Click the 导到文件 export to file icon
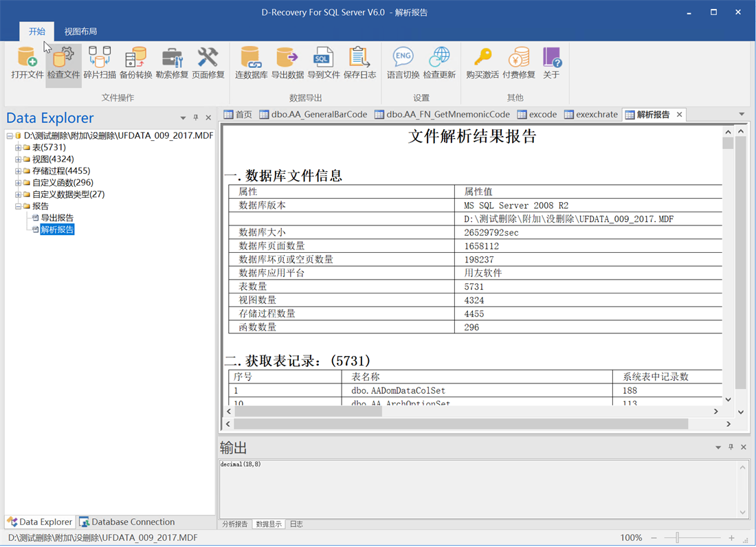This screenshot has width=756, height=547. [323, 63]
